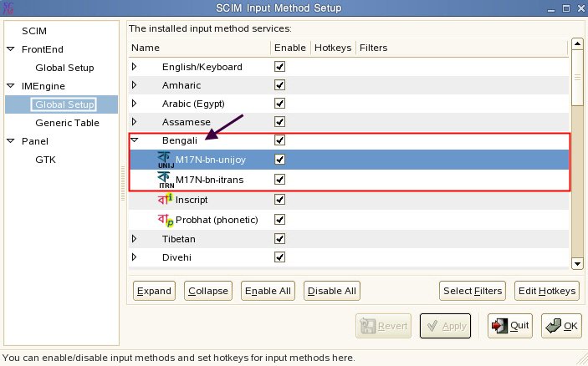
Task: Click the SCIM logo in the title bar
Action: click(8, 8)
